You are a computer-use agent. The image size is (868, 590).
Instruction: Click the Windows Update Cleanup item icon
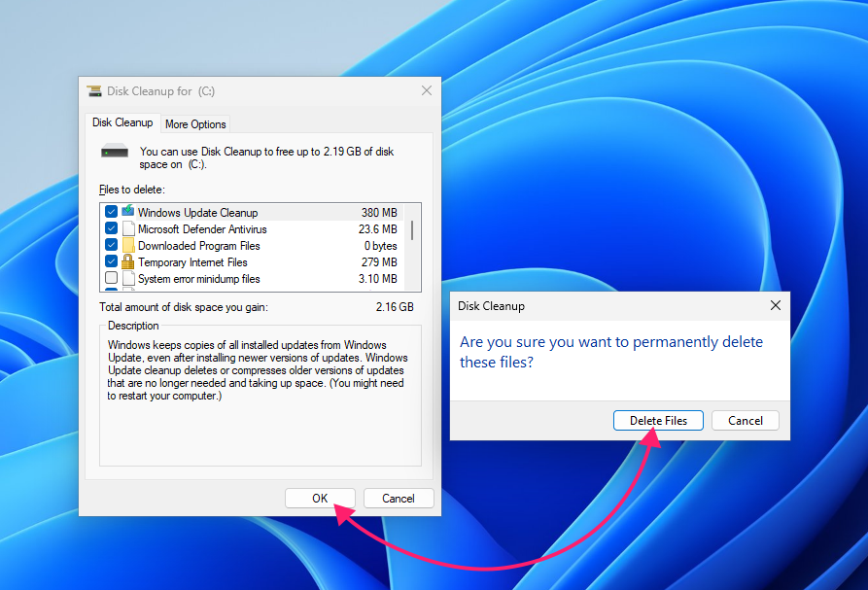coord(128,212)
